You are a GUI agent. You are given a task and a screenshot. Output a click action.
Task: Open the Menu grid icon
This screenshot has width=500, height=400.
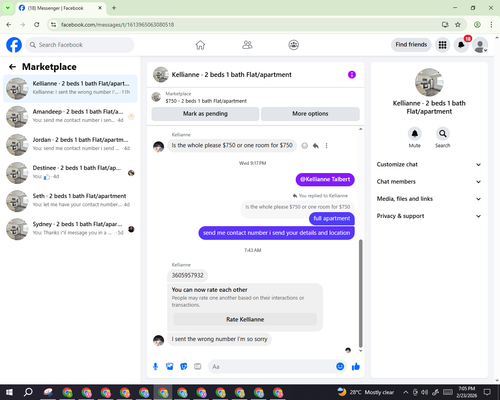pos(442,45)
